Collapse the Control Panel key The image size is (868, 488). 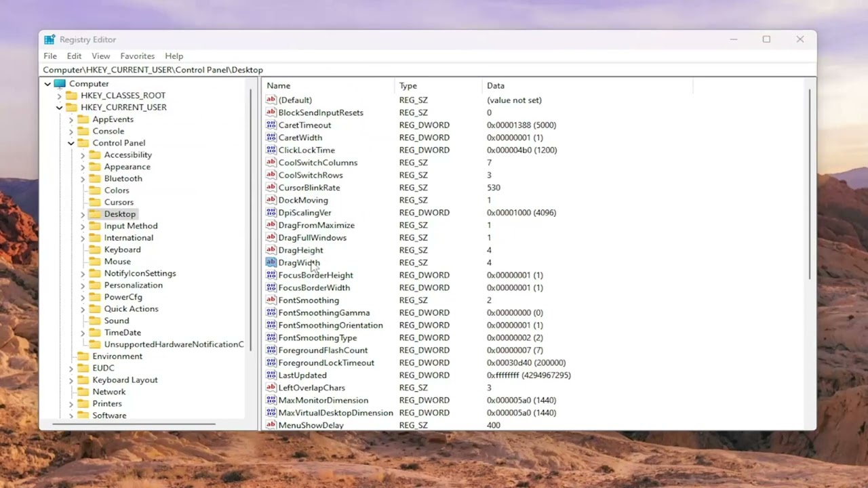point(71,143)
